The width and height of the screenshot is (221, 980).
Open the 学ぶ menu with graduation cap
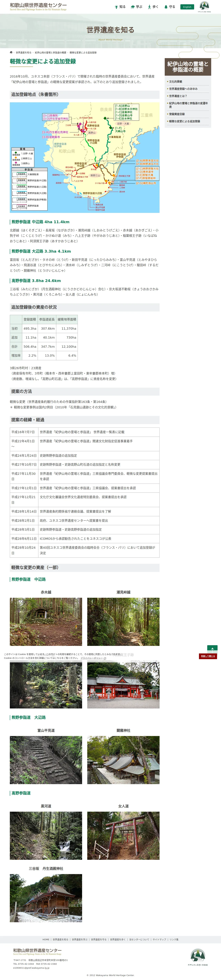136,7
